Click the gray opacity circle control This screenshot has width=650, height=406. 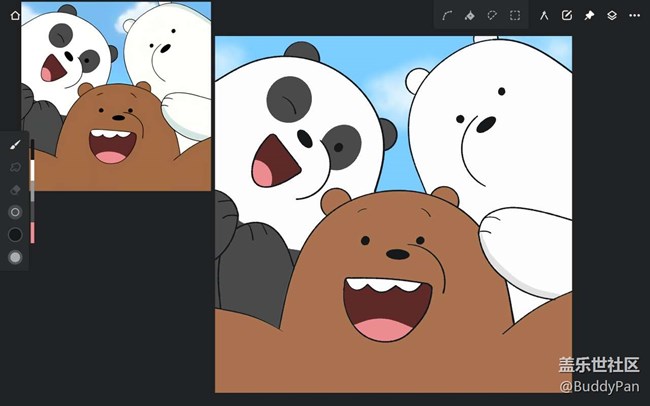15,257
